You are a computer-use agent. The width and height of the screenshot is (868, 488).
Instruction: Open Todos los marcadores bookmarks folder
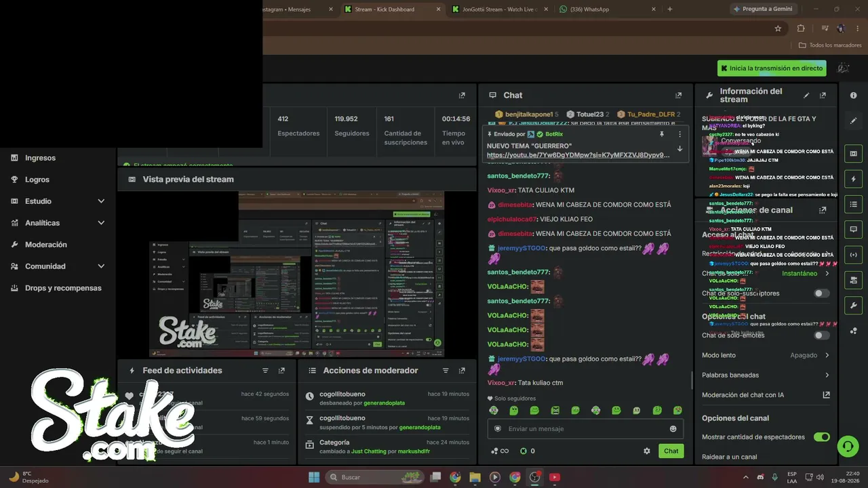click(830, 45)
